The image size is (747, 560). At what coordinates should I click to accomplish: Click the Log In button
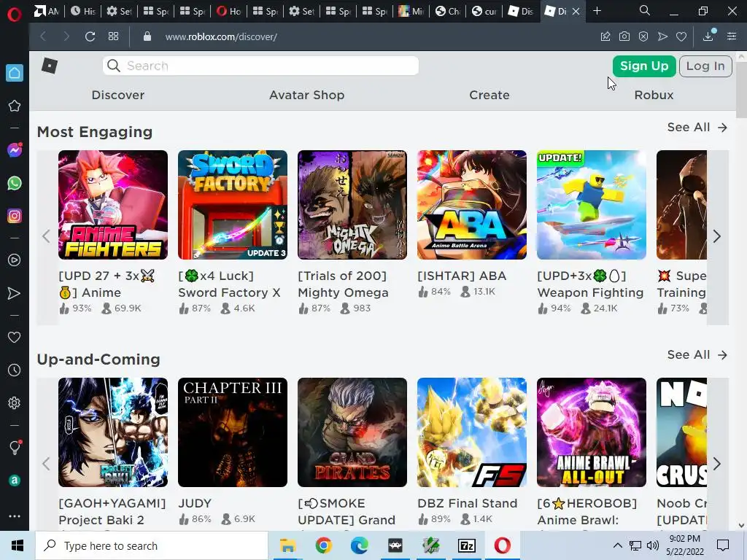tap(705, 66)
